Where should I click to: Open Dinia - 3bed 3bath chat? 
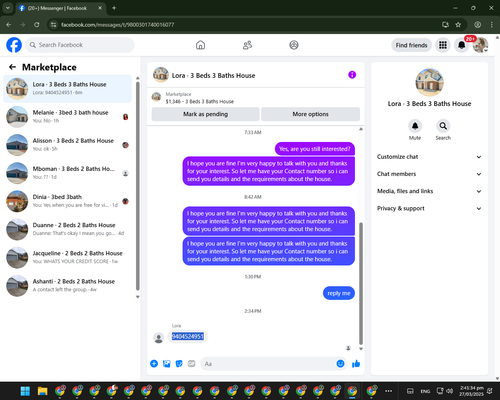pyautogui.click(x=68, y=201)
